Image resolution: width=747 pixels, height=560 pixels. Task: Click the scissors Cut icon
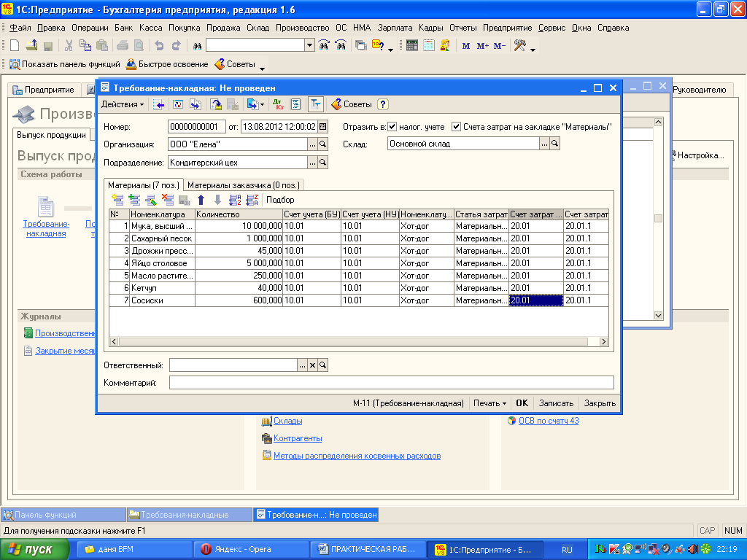pyautogui.click(x=69, y=46)
